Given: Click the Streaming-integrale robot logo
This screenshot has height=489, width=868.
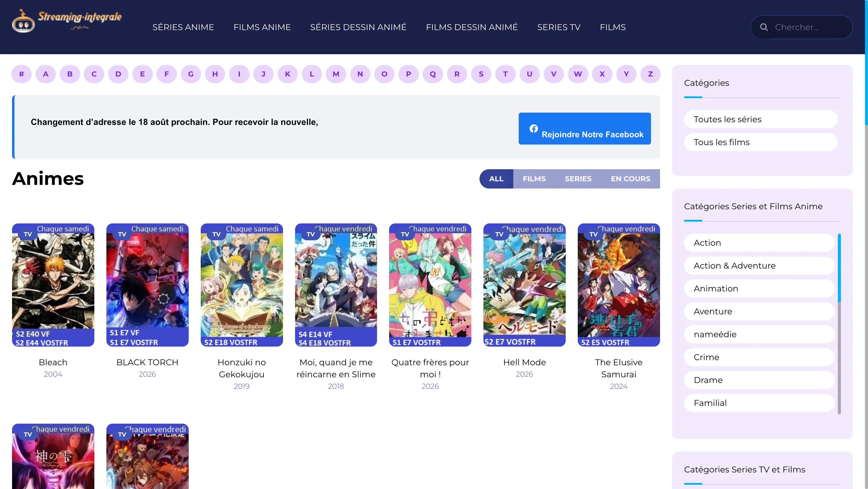Looking at the screenshot, I should click(x=67, y=21).
